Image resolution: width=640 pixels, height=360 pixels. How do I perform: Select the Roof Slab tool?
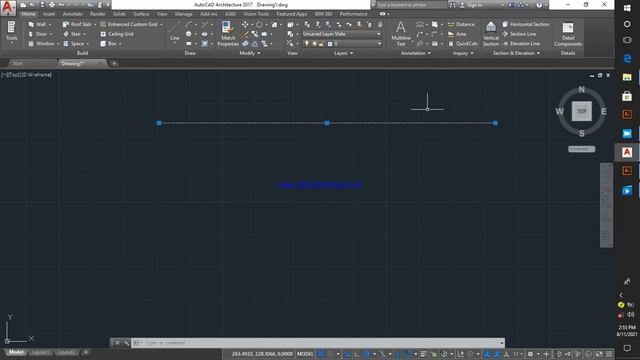pyautogui.click(x=77, y=24)
